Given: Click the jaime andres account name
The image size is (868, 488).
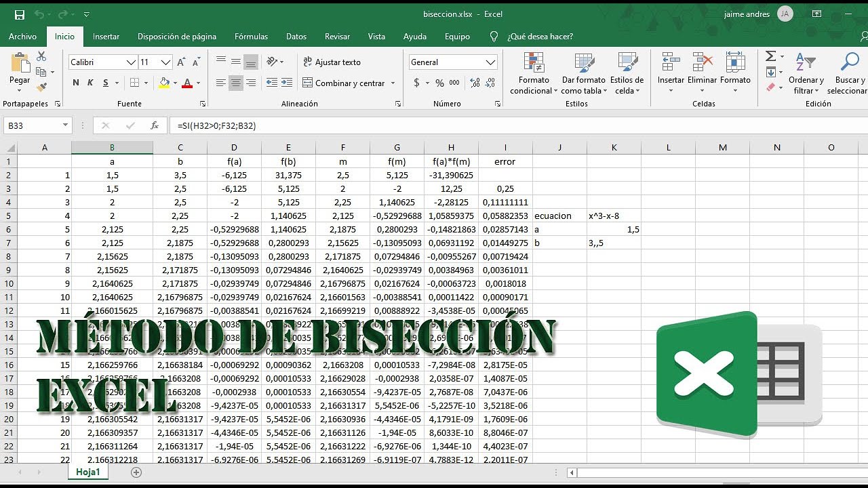Looking at the screenshot, I should tap(747, 14).
